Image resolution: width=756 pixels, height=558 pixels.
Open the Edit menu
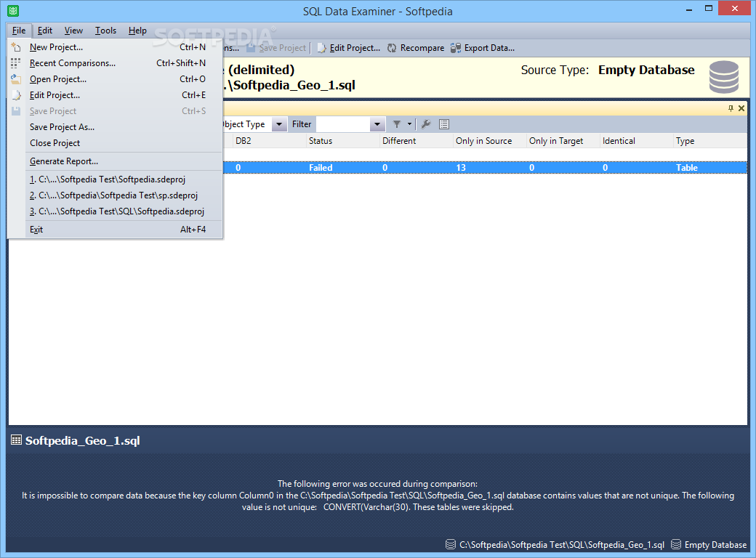coord(45,31)
